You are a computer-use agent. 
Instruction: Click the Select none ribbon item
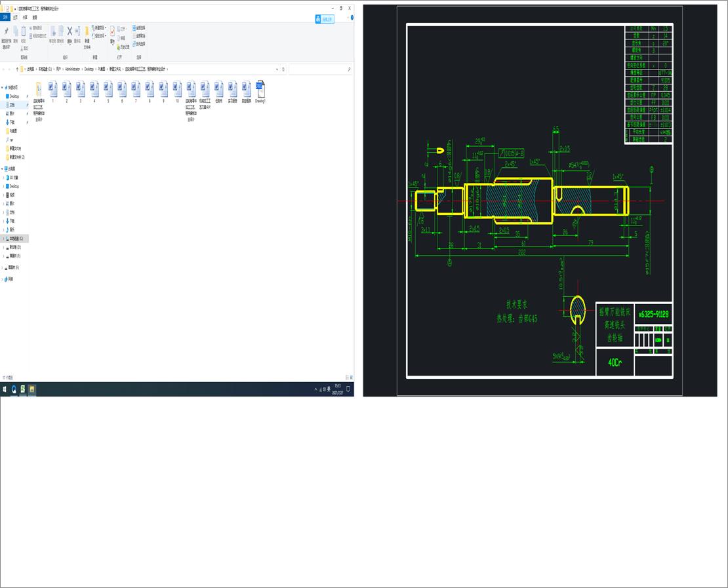click(139, 36)
